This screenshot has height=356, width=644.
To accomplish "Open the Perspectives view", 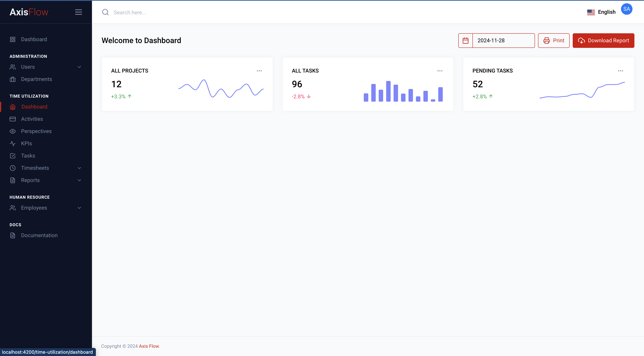I will pyautogui.click(x=36, y=131).
